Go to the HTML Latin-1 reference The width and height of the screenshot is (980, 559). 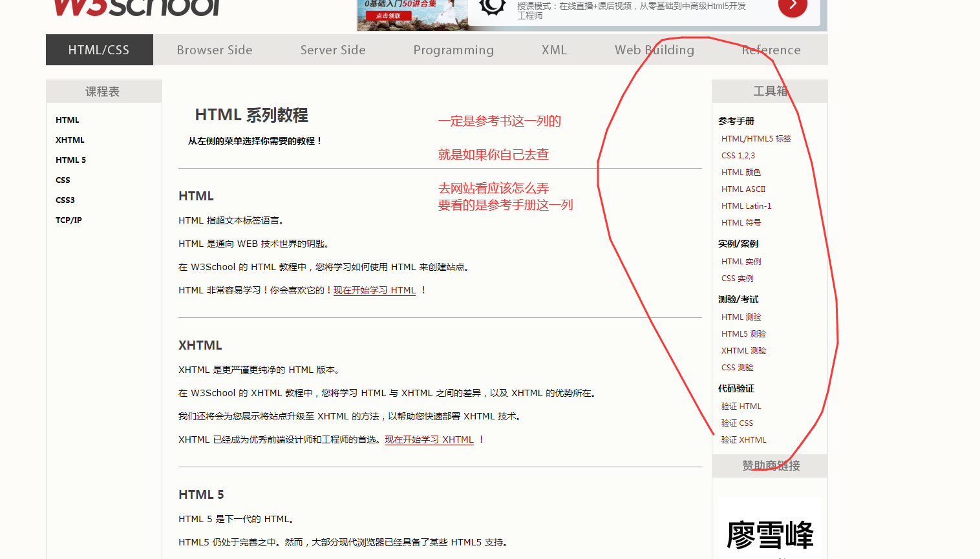click(x=747, y=206)
